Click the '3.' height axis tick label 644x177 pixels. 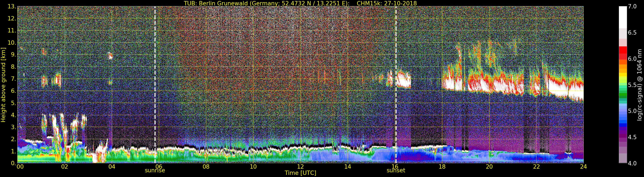[14, 127]
